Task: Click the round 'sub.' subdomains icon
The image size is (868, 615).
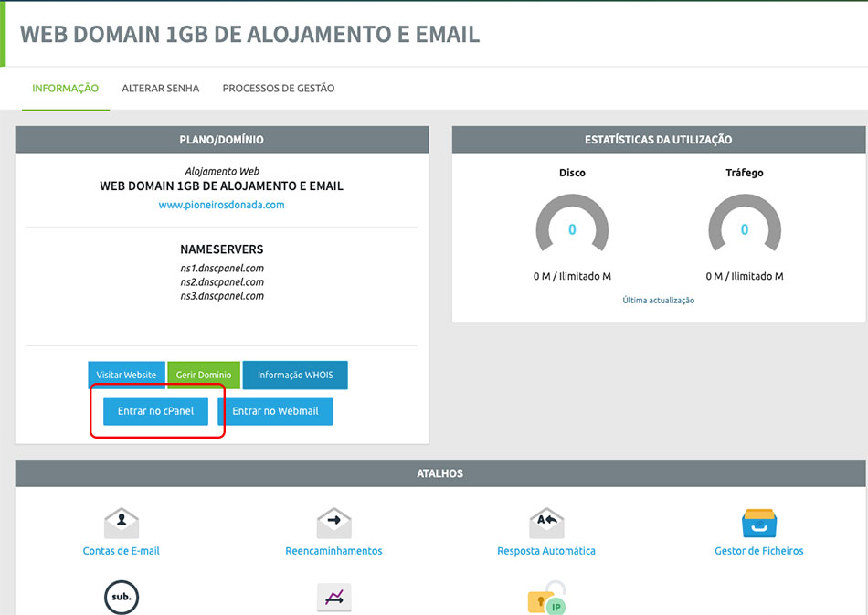Action: point(122,597)
